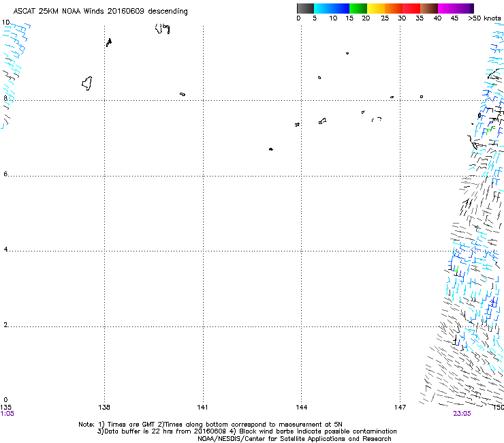Click the large island outline west of 138
This screenshot has height=443, width=504.
coord(87,83)
